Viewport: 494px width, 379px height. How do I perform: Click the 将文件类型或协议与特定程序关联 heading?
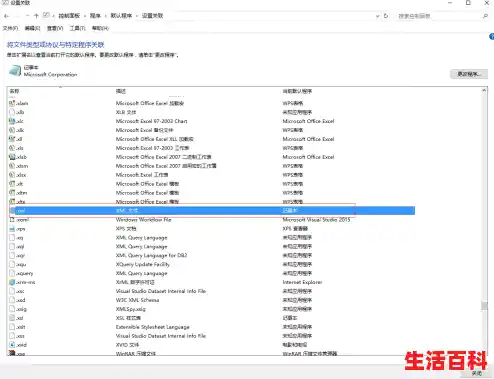[56, 45]
